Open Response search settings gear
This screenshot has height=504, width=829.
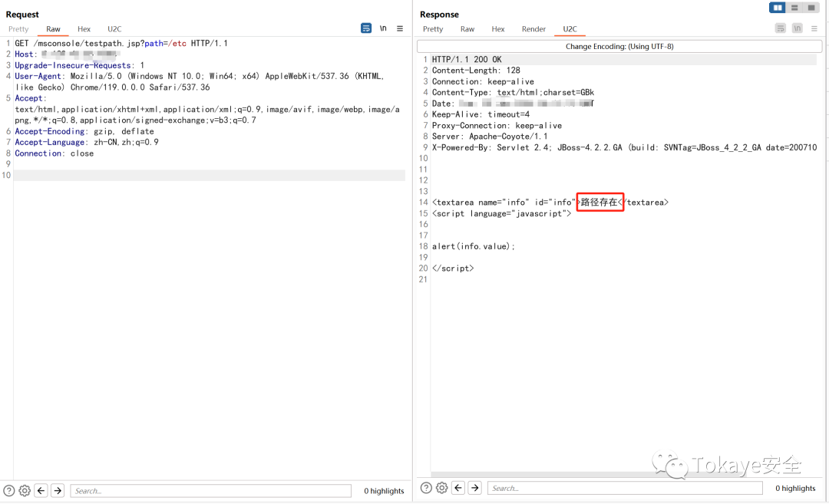point(442,488)
